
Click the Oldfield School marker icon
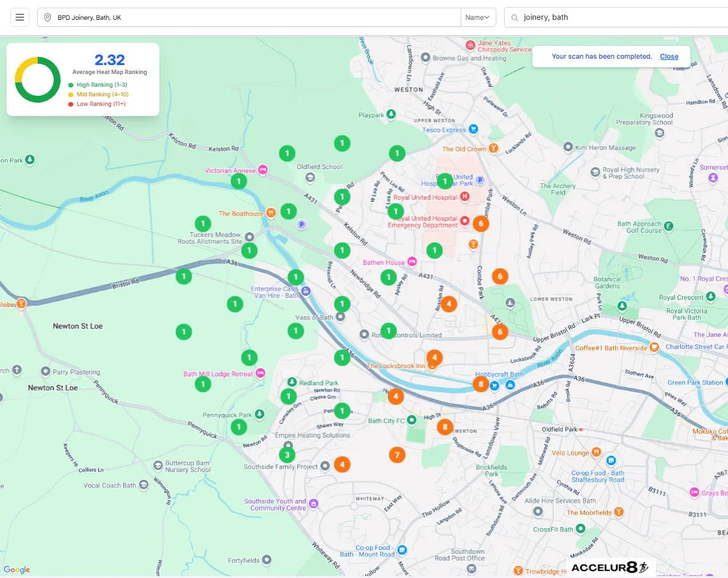(x=310, y=177)
